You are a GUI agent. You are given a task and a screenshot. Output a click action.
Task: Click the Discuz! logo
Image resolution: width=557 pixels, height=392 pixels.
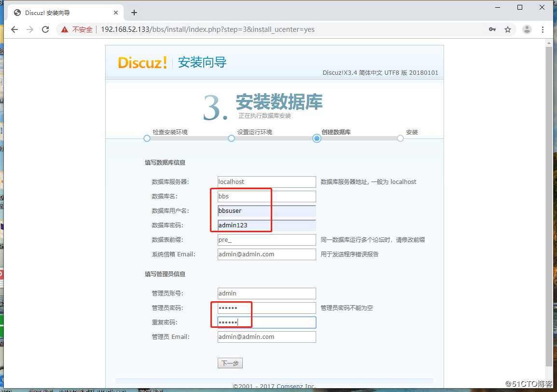(x=142, y=63)
